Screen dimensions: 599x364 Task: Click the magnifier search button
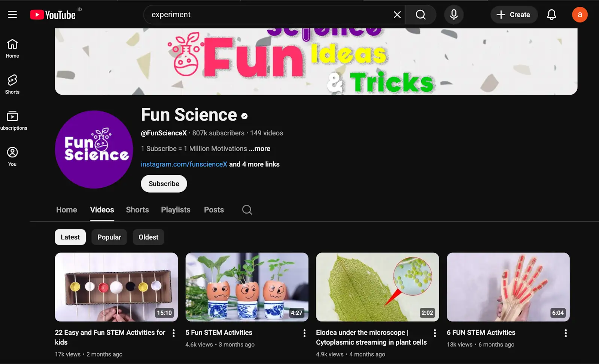[x=421, y=15]
